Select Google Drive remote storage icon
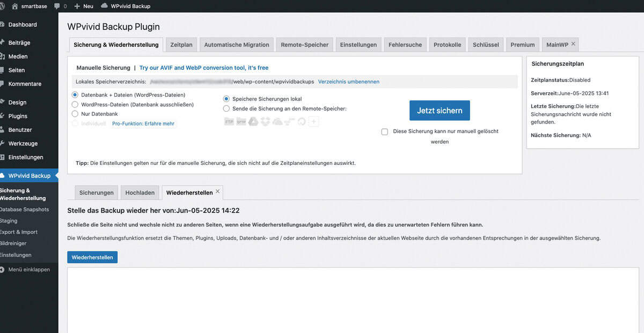The image size is (644, 333). click(253, 122)
